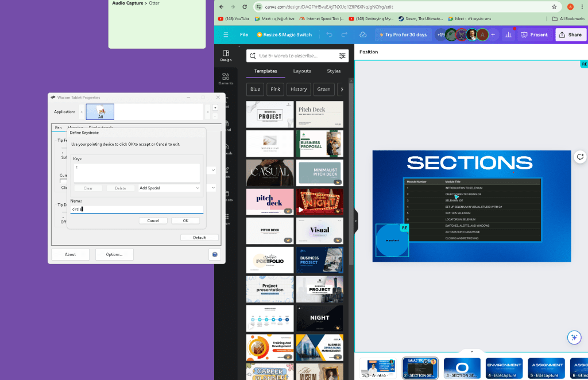The width and height of the screenshot is (588, 380).
Task: Open Internet Speed Test bookmark
Action: (322, 18)
